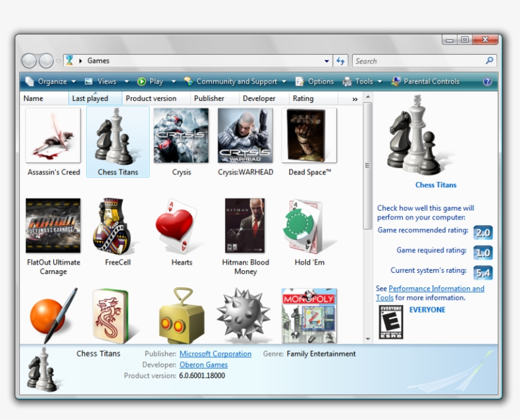This screenshot has width=520, height=420.
Task: Click the Family Entertainment genre value
Action: coord(321,354)
